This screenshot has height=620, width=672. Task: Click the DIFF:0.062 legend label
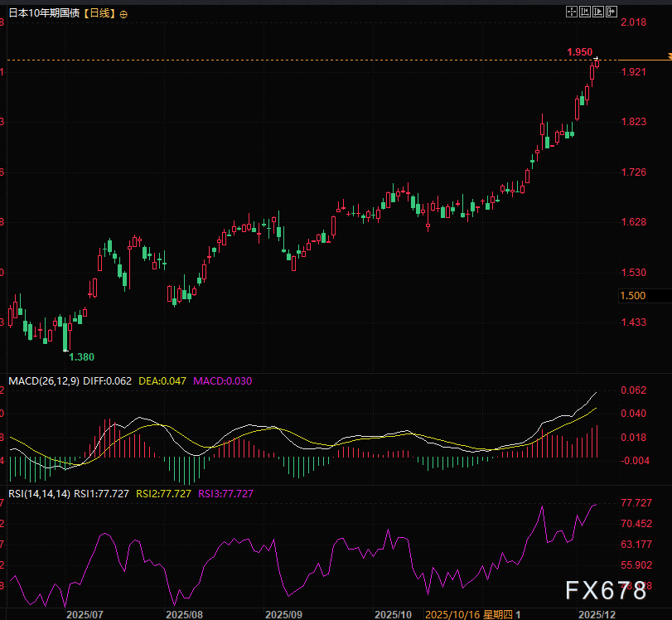pos(107,381)
